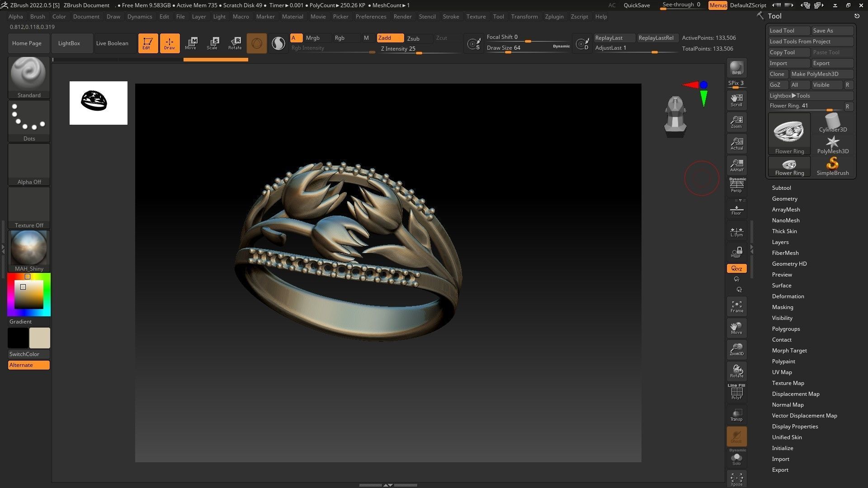
Task: Expand the Subtool palette section
Action: click(x=781, y=188)
